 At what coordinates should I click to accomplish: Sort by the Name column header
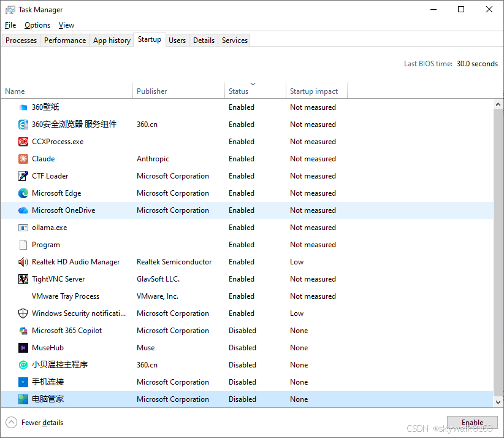(x=67, y=91)
